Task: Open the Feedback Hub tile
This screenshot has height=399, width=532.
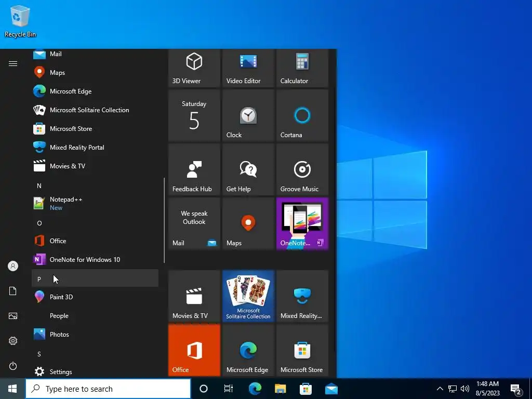Action: pos(194,169)
